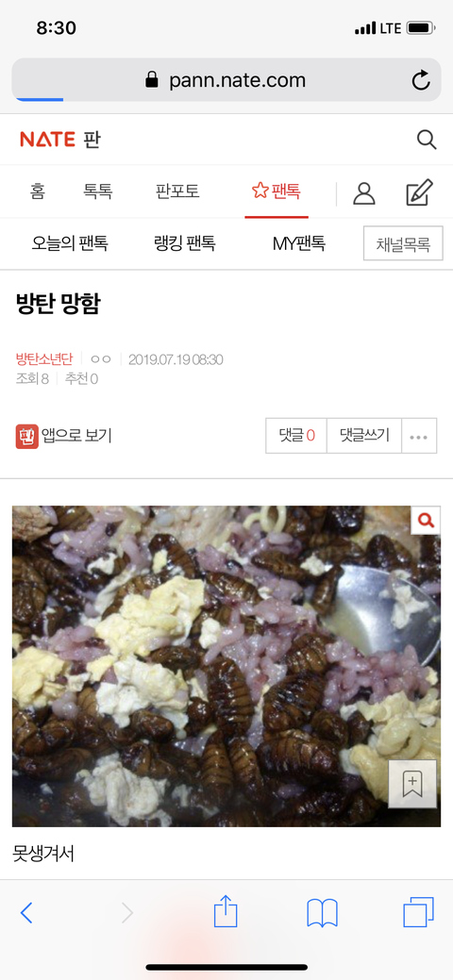Tap the pann.nate.com address bar
Viewport: 453px width, 980px height.
(226, 80)
